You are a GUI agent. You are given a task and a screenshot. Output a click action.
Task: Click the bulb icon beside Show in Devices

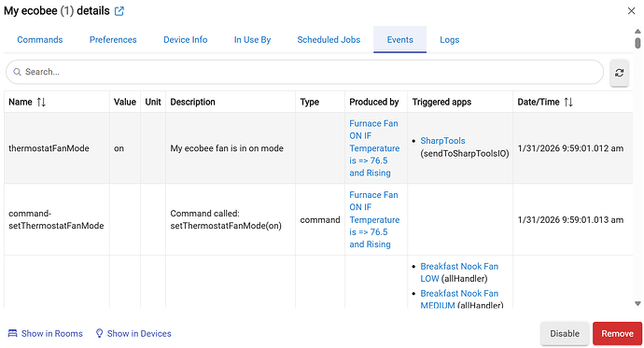coord(99,333)
